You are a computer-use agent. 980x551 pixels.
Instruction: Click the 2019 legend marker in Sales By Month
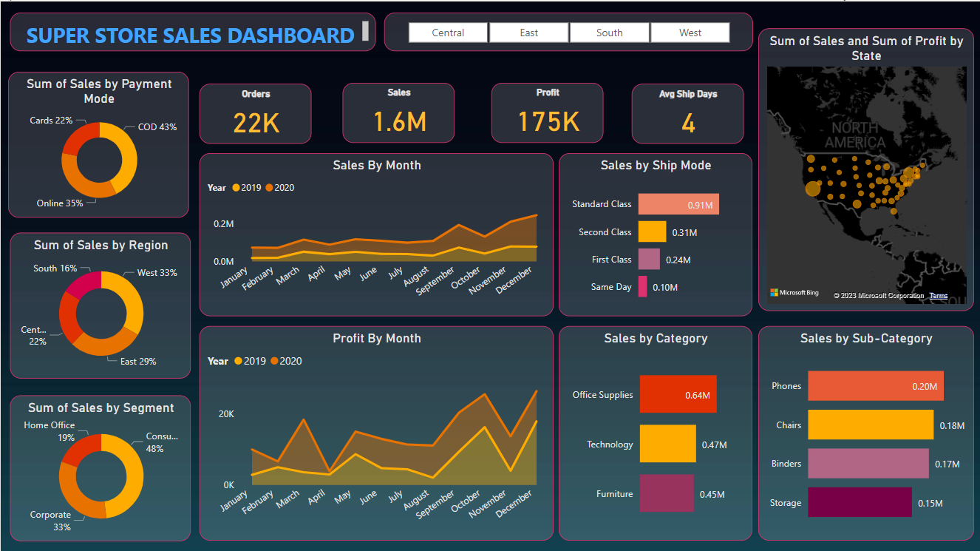(x=237, y=188)
